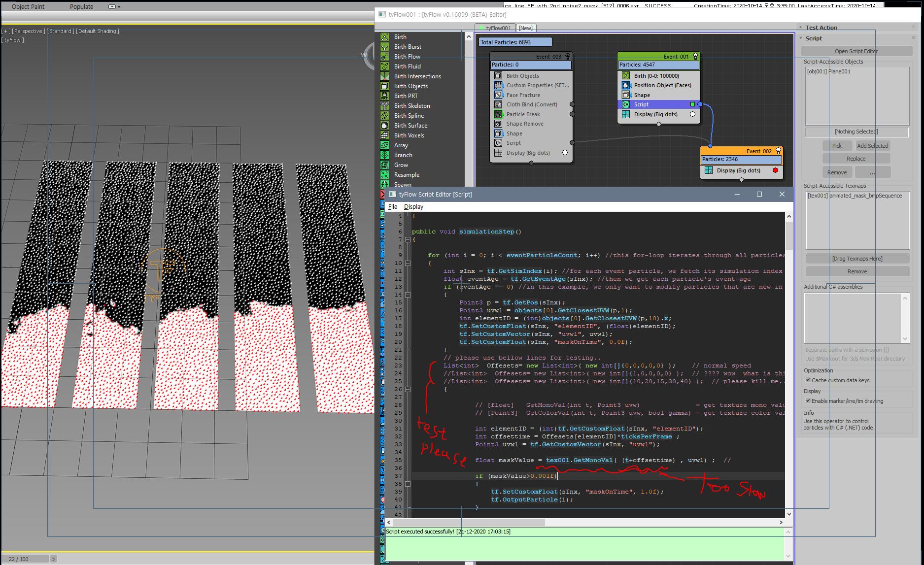This screenshot has height=565, width=924.
Task: Choose the Resample operator icon
Action: (x=385, y=175)
